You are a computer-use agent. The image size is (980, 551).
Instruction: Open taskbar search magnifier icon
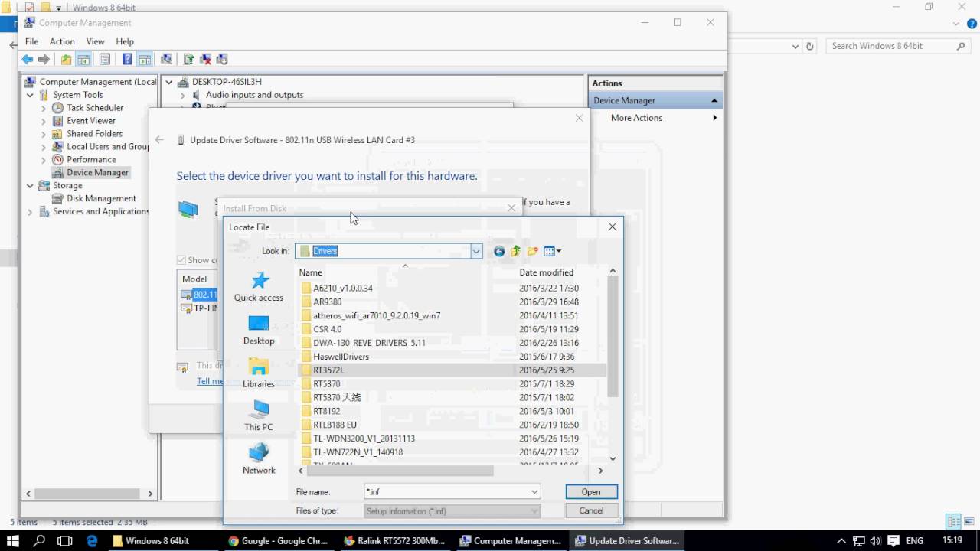point(40,540)
